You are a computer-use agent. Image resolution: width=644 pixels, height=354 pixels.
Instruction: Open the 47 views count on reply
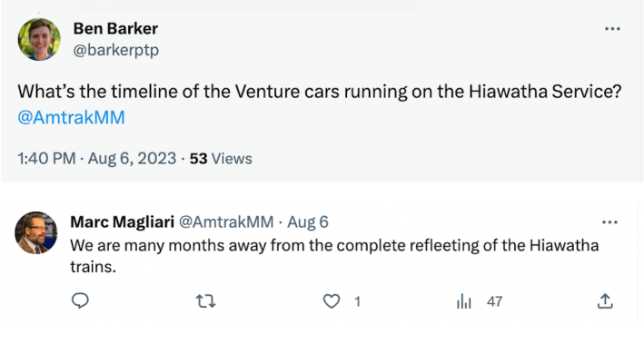click(494, 301)
